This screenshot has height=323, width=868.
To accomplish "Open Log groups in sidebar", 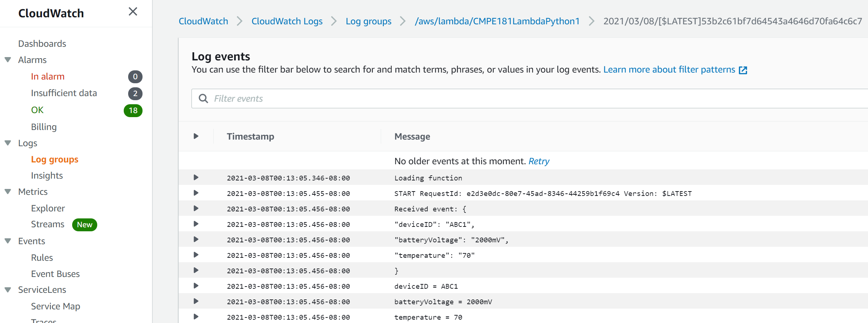I will tap(55, 159).
